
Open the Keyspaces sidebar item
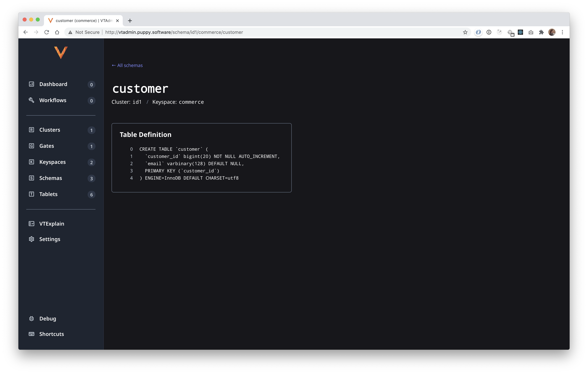52,162
